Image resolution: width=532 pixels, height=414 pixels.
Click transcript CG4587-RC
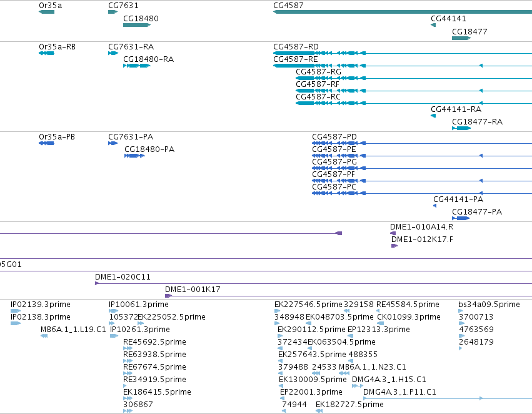(414, 103)
